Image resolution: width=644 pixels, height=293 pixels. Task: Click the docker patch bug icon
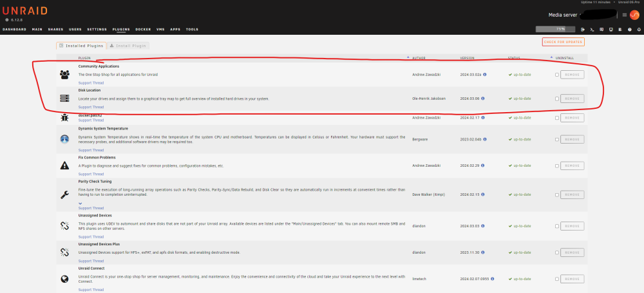[x=64, y=118]
